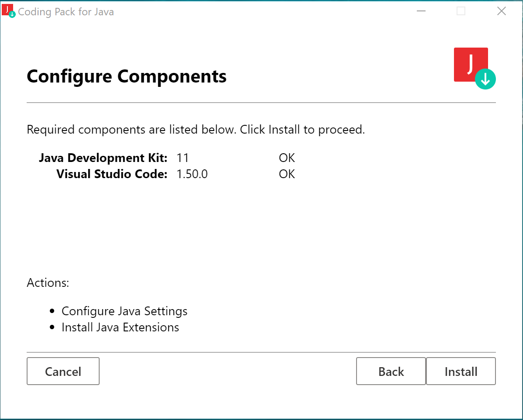
Task: Minimize the installer window
Action: point(421,11)
